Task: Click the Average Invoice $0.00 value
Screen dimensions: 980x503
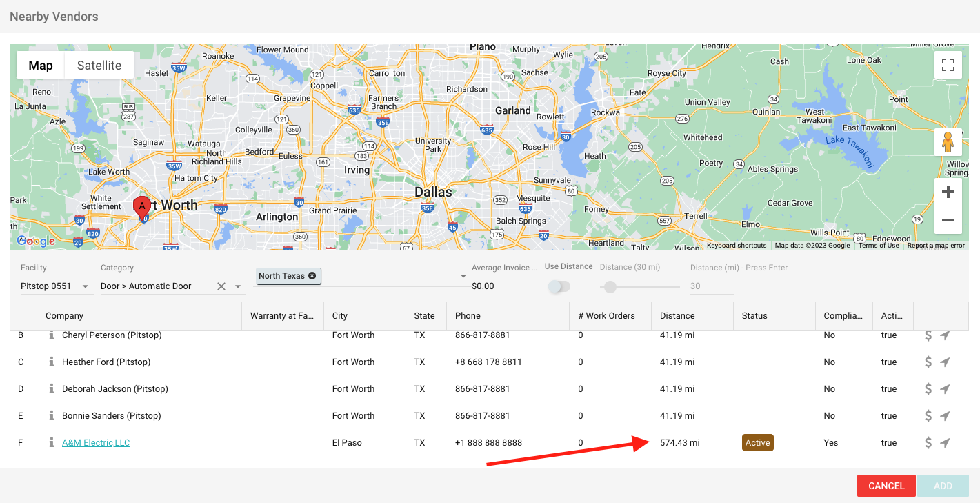Action: coord(483,286)
